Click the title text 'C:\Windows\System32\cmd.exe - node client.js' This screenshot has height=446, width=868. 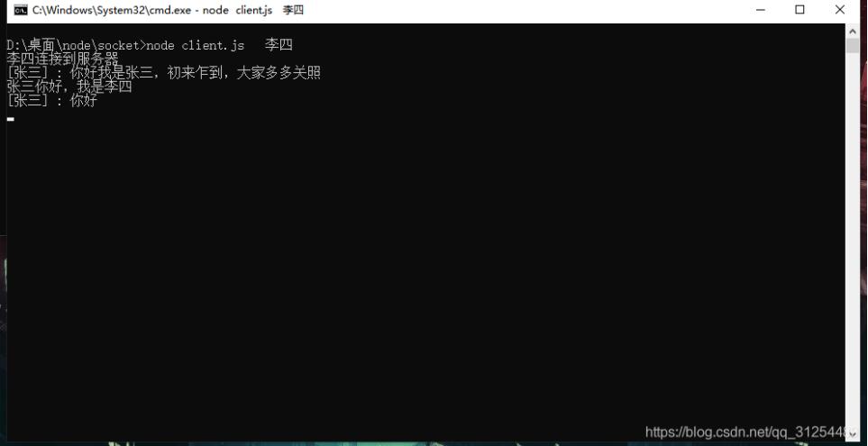click(x=152, y=10)
